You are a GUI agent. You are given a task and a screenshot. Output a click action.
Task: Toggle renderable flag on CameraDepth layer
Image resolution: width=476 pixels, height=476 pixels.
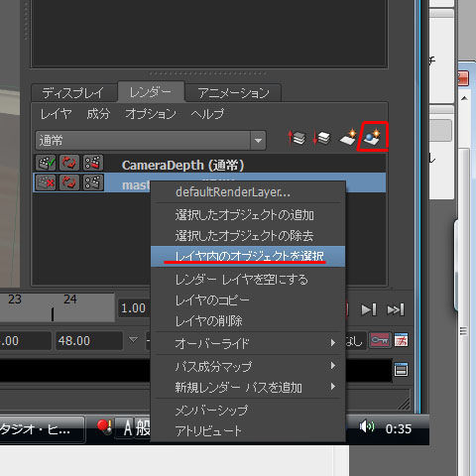[46, 163]
